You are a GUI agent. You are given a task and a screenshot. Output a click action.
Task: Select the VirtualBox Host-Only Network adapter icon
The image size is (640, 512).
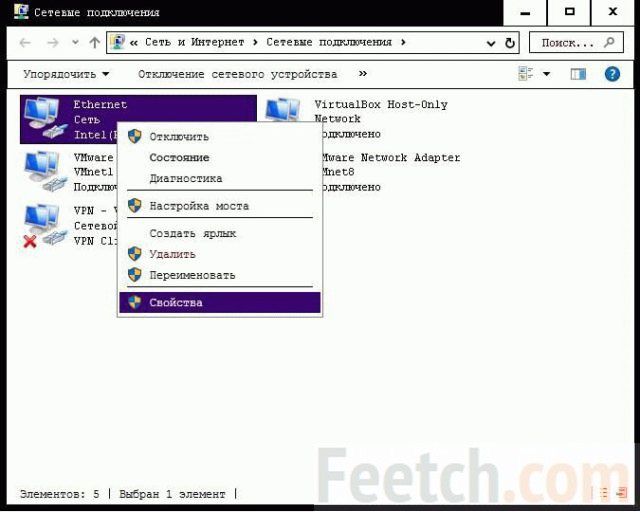[x=283, y=110]
